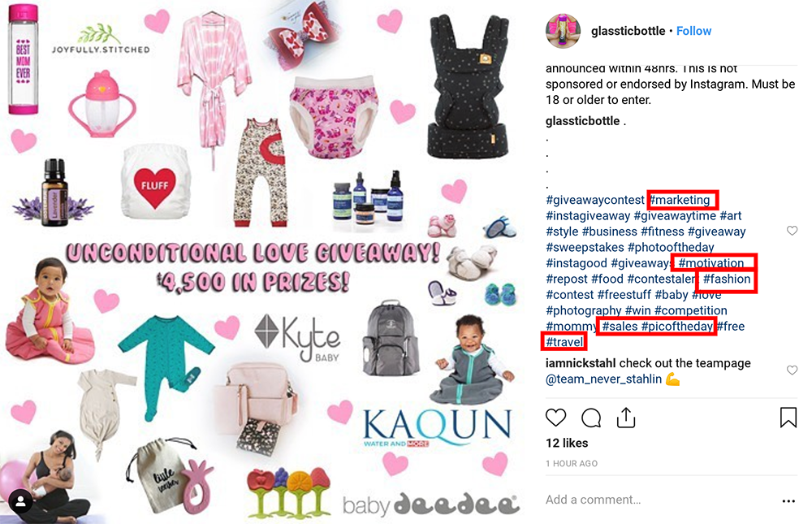Open the #travel hashtag link
This screenshot has width=812, height=524.
pos(564,342)
